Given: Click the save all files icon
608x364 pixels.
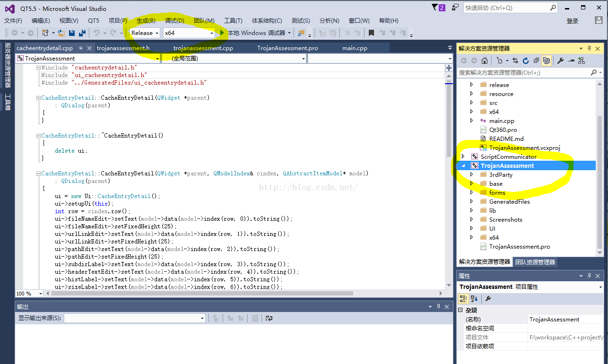Looking at the screenshot, I should point(82,33).
